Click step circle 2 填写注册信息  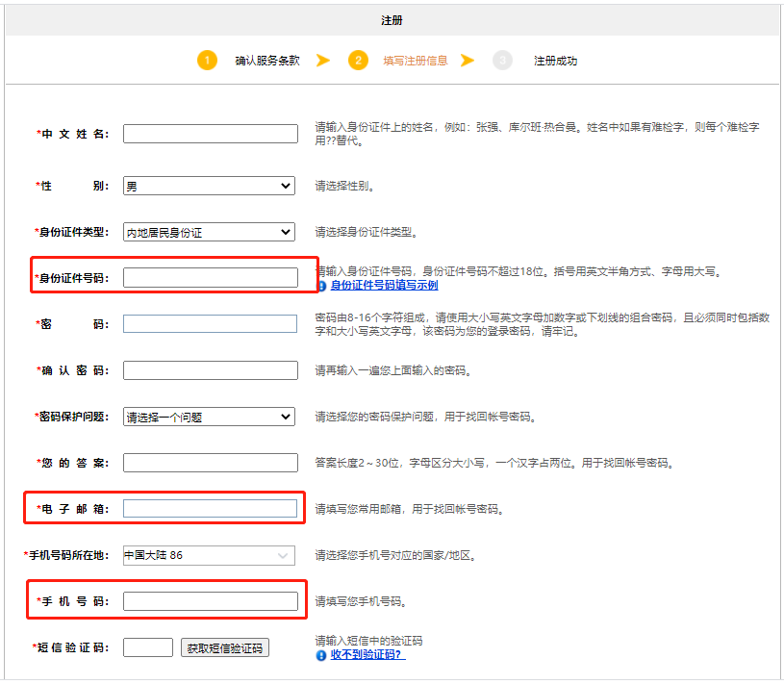pos(359,60)
